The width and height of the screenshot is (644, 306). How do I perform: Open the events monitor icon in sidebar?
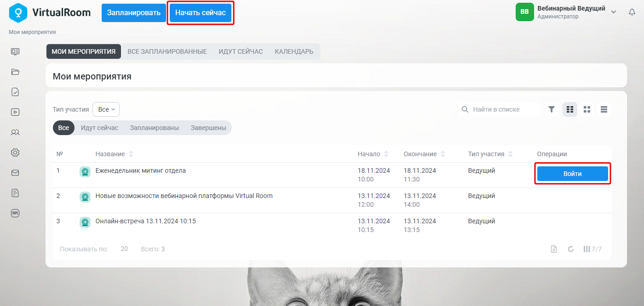tap(15, 51)
